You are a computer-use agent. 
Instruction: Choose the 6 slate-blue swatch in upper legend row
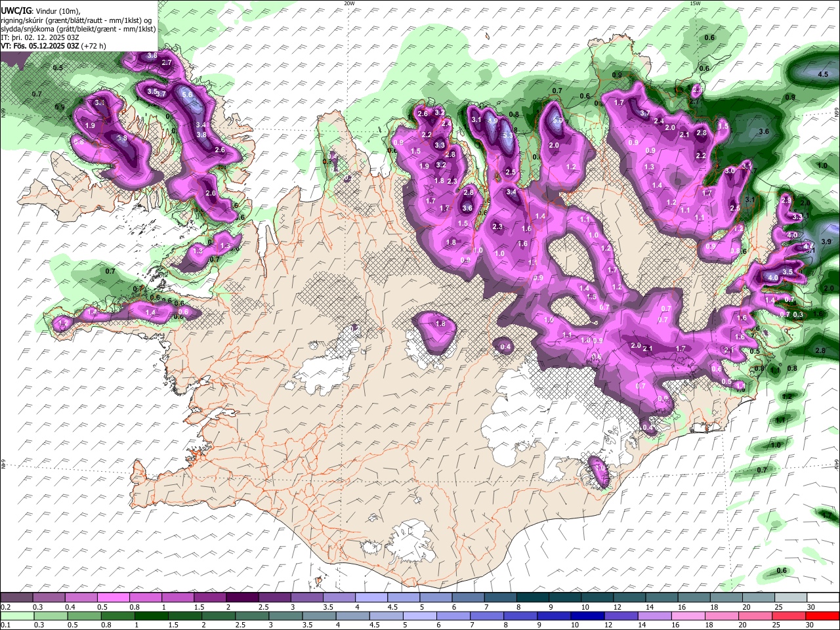point(467,598)
